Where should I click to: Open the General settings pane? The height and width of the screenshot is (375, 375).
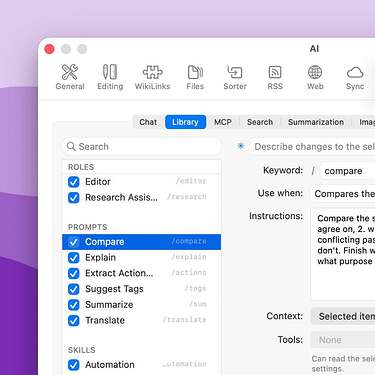(x=70, y=77)
